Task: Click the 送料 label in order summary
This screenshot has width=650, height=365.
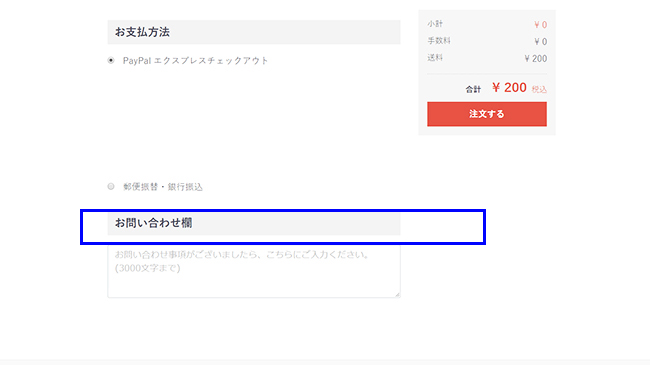Action: coord(435,58)
